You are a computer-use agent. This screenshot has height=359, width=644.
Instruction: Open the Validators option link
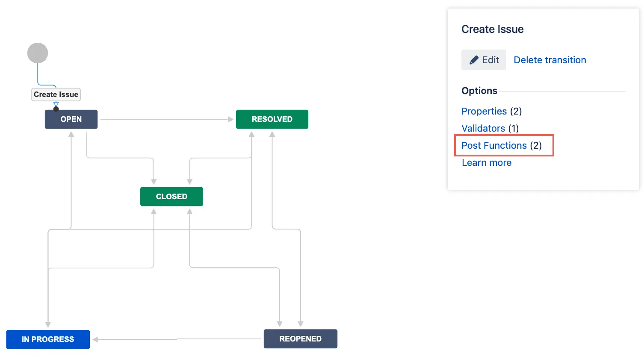(483, 128)
